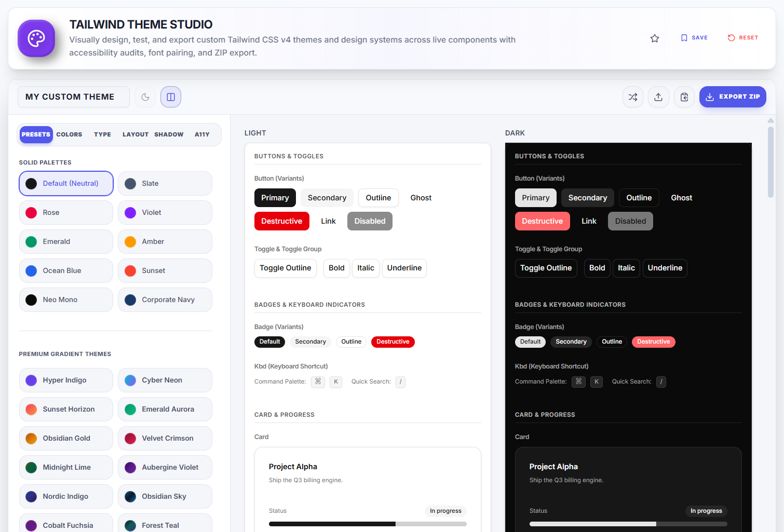Switch to the Colors tab

(x=69, y=134)
